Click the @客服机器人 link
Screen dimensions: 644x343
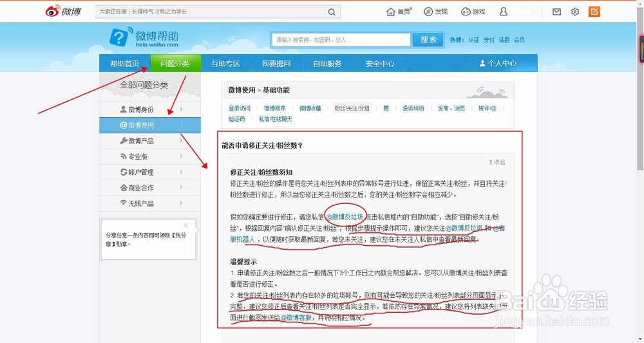click(242, 239)
